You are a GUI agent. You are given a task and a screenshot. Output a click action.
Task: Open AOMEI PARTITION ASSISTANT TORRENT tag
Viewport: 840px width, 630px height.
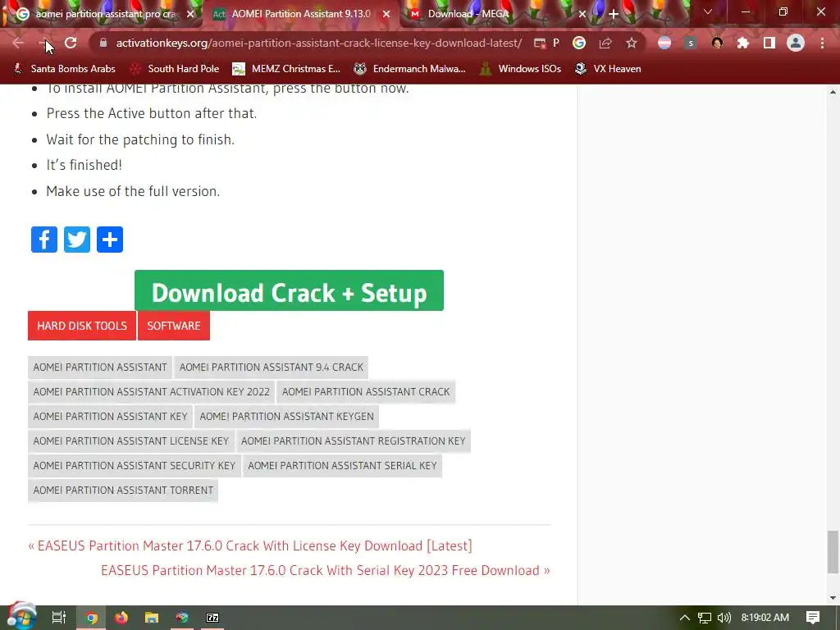pyautogui.click(x=123, y=491)
